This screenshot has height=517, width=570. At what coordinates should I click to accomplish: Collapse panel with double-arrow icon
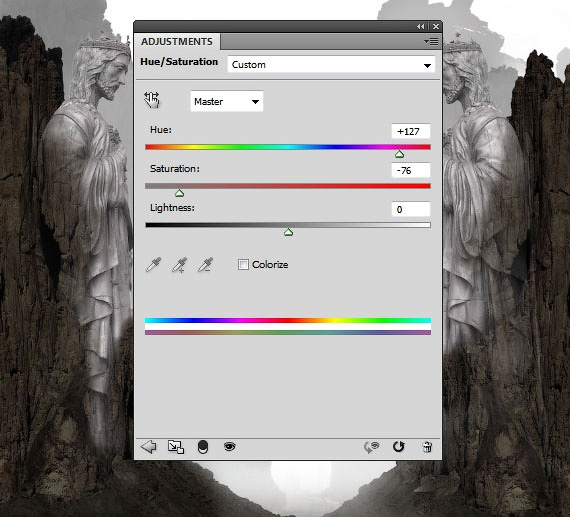click(x=421, y=27)
